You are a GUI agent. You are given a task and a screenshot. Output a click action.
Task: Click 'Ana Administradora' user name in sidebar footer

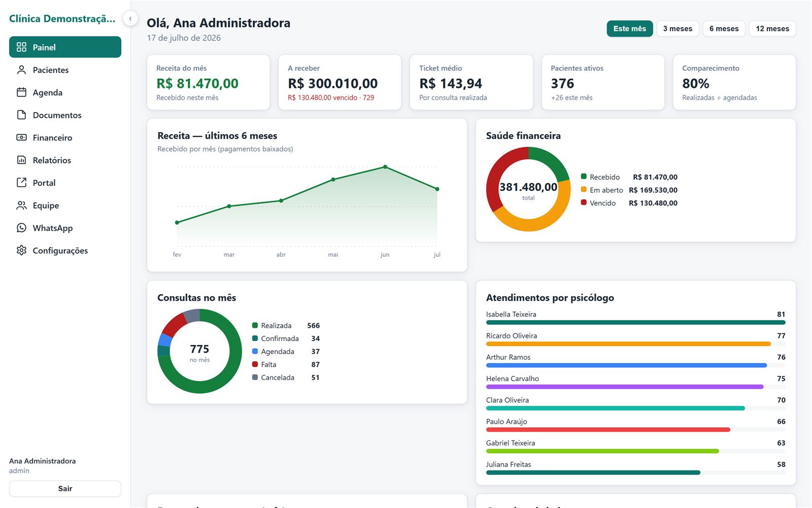(x=43, y=461)
